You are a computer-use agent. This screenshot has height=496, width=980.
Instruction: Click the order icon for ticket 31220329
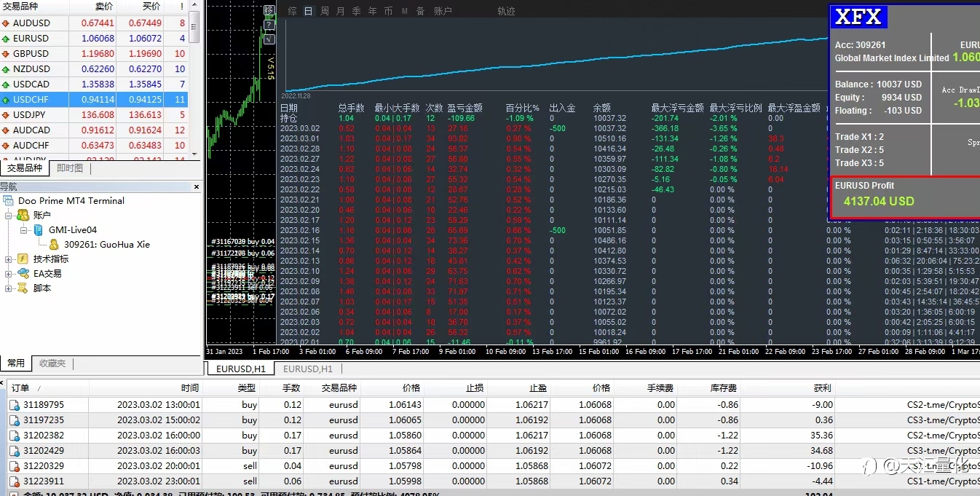click(x=15, y=466)
